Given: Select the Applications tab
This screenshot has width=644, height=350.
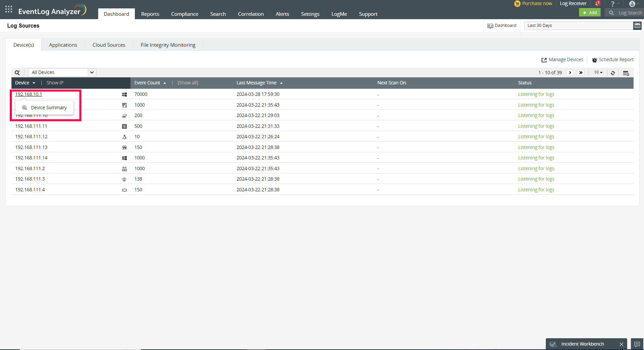Looking at the screenshot, I should 63,45.
